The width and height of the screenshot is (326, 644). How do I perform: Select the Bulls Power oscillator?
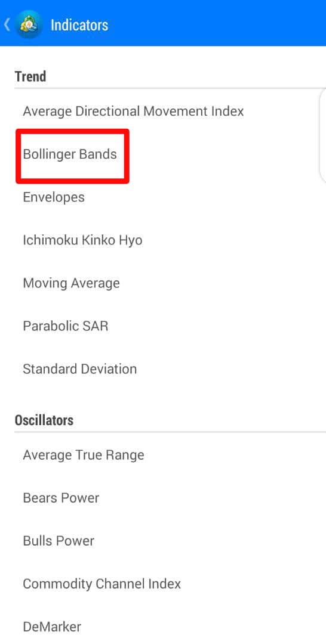[x=163, y=541]
